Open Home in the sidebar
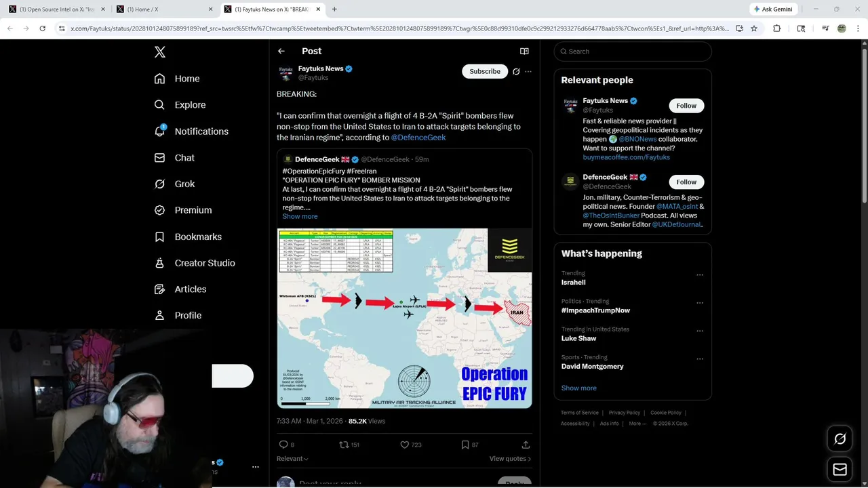The width and height of the screenshot is (868, 488). (x=176, y=79)
